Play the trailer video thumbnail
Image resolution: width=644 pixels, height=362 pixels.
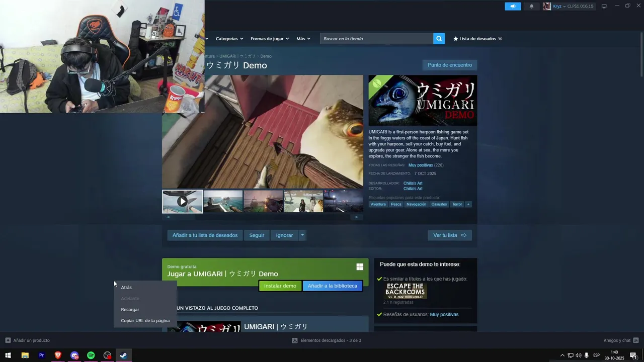point(182,201)
